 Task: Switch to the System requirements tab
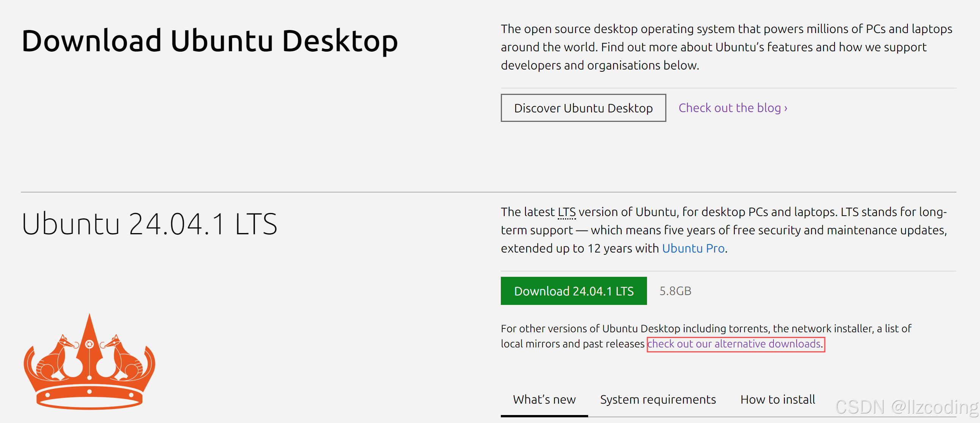(658, 400)
